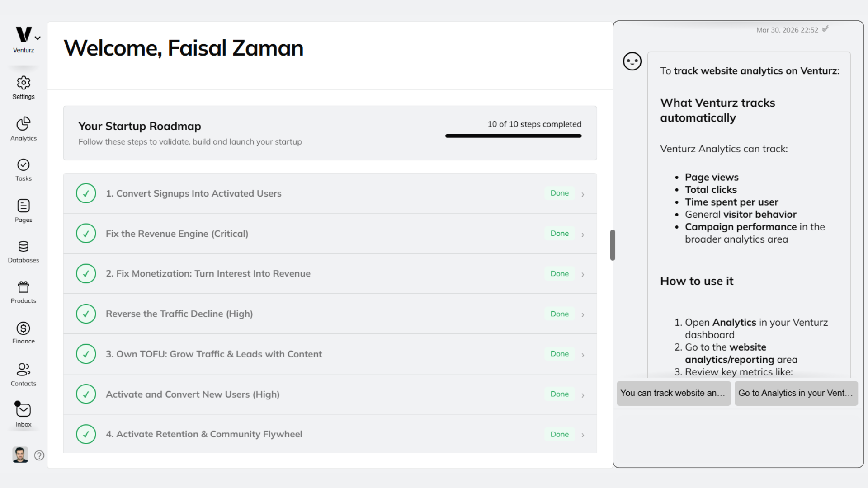
Task: Open the Databases section
Action: (x=23, y=251)
